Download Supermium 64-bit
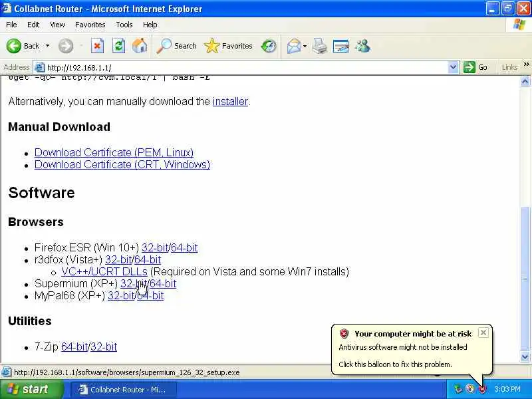This screenshot has height=399, width=532. coord(163,283)
